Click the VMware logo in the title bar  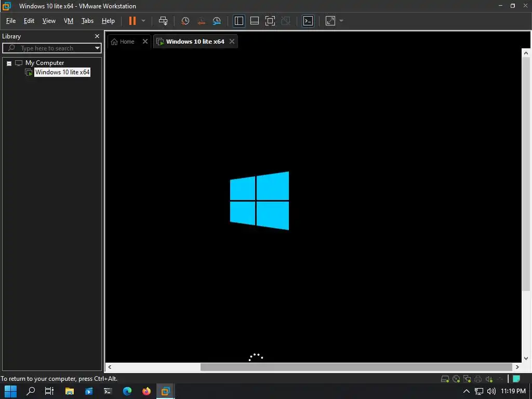coord(7,6)
